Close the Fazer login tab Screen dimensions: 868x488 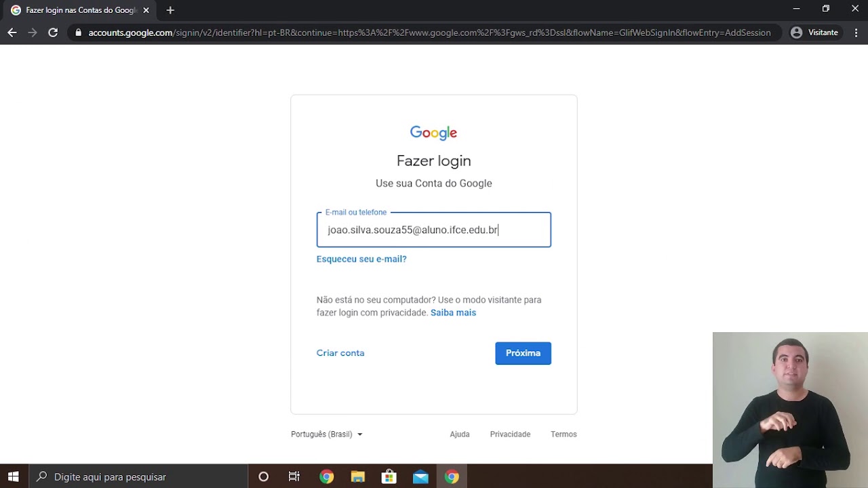[146, 10]
